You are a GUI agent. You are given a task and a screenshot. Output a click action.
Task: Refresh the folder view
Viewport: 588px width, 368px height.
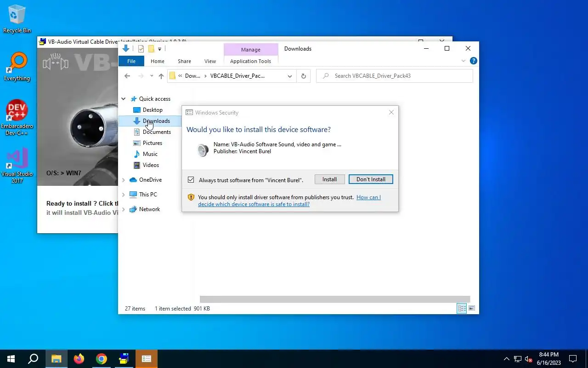(x=303, y=76)
